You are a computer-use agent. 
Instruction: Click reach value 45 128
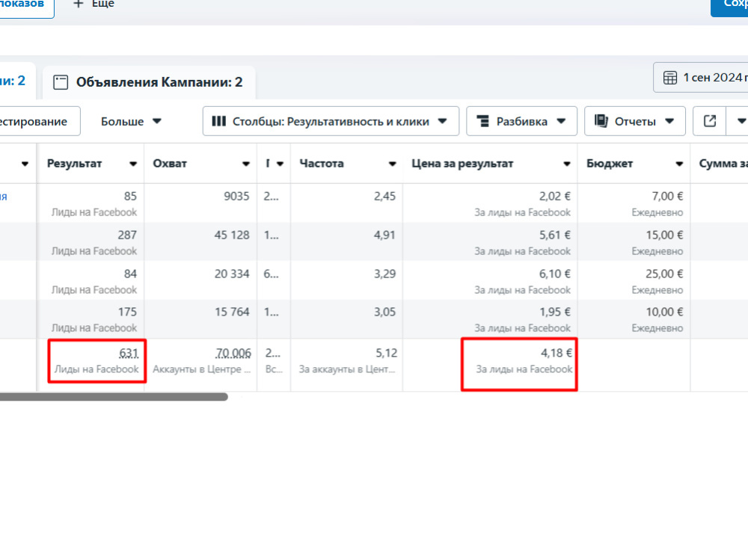pos(232,235)
